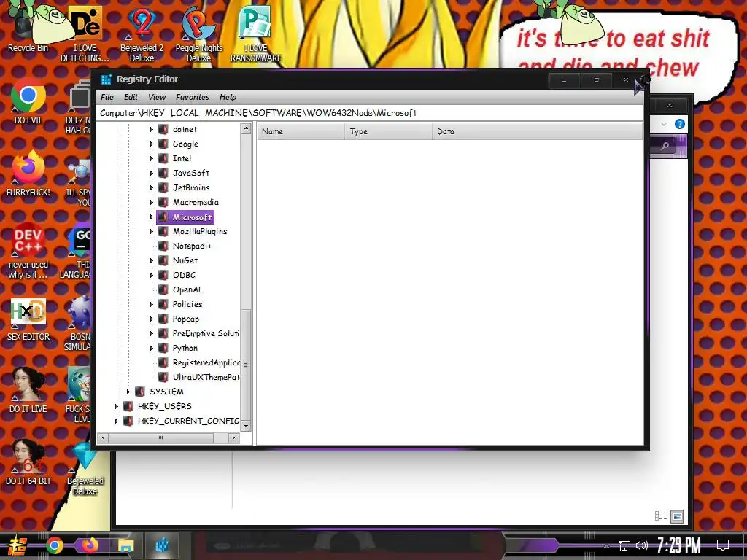
Task: Select the Notepad++ key folder icon
Action: (x=163, y=246)
